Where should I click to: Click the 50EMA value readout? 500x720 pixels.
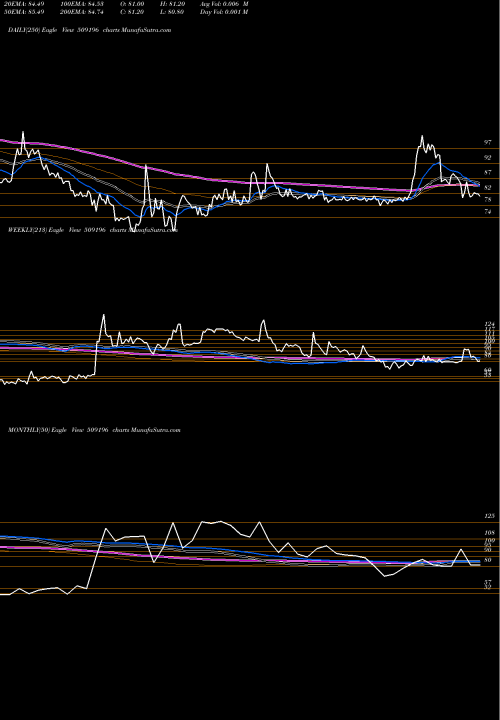[x=24, y=12]
